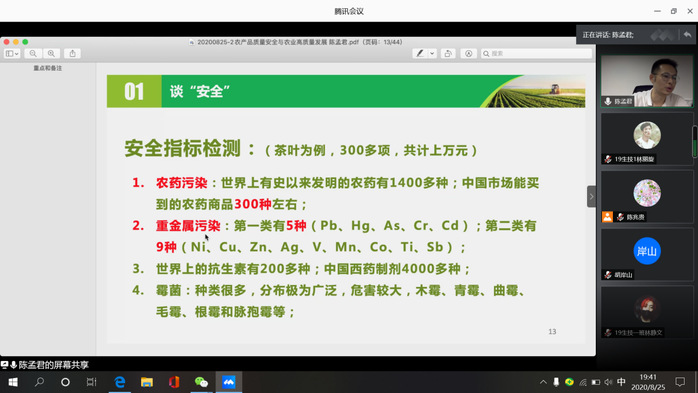Screen dimensions: 698x393
Task: Expand the markup pen options arrow
Action: 432,53
